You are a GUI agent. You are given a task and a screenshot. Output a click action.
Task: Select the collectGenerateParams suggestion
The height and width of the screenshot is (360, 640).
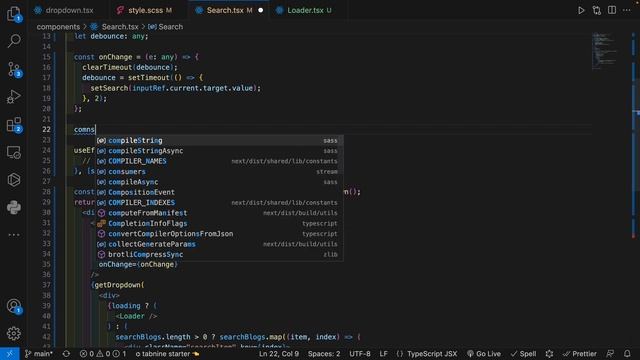pyautogui.click(x=219, y=244)
